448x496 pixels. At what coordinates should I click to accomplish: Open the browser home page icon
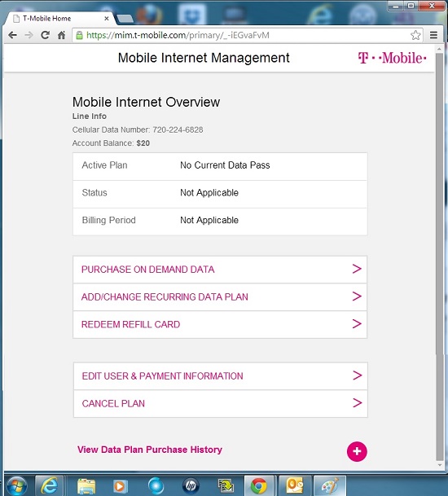tap(61, 35)
